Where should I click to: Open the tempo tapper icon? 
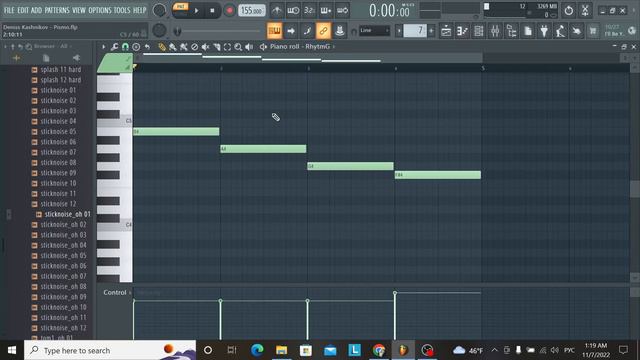tap(560, 31)
